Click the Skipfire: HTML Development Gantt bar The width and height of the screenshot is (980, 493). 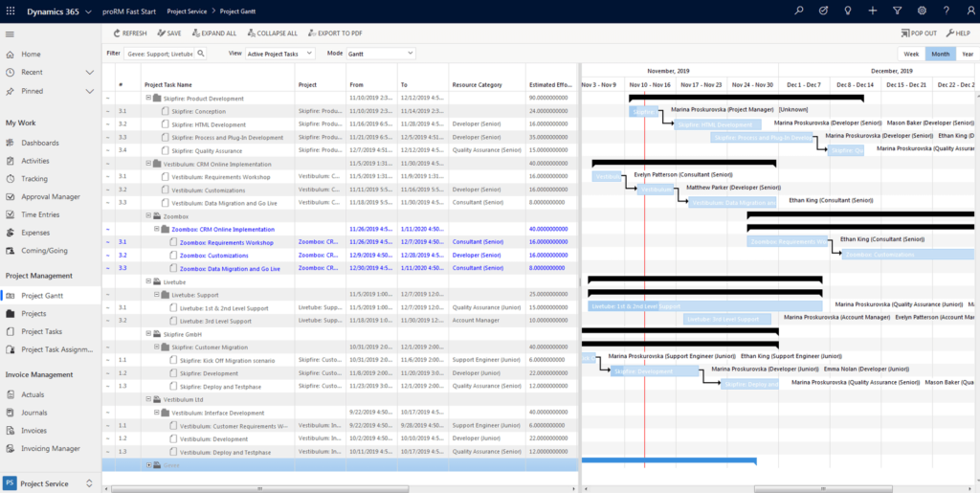coord(718,124)
